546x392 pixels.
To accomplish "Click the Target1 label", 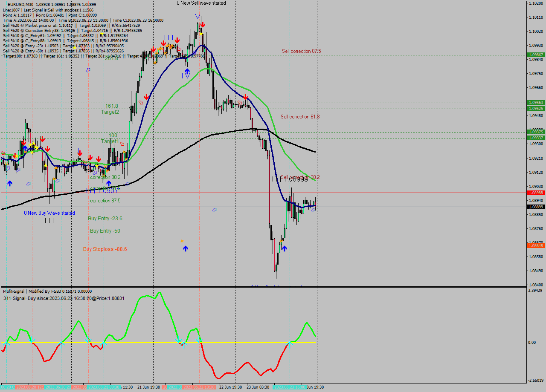I will click(110, 141).
